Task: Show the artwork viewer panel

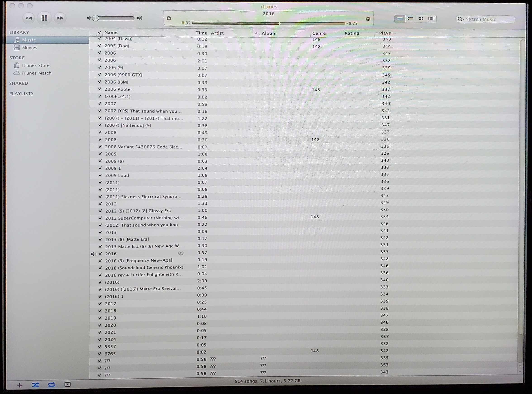Action: tap(67, 384)
